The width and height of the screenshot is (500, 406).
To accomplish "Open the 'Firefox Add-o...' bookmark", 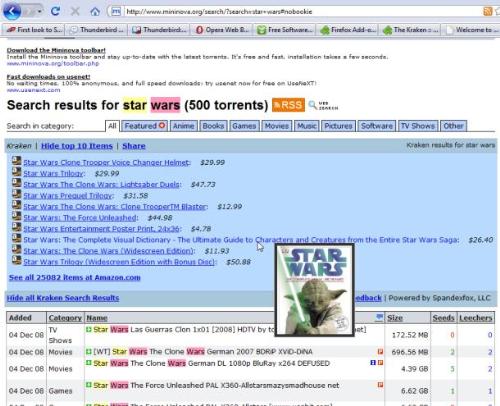I will [x=348, y=30].
